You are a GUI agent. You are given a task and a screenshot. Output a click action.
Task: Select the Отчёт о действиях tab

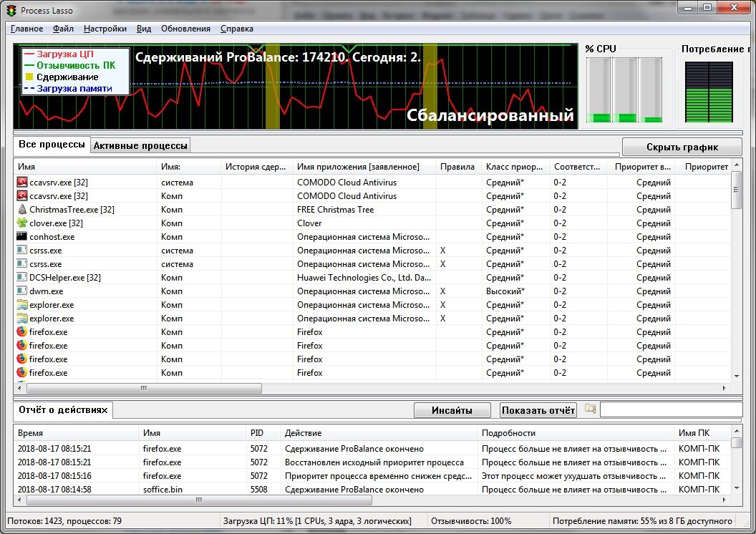[x=63, y=409]
